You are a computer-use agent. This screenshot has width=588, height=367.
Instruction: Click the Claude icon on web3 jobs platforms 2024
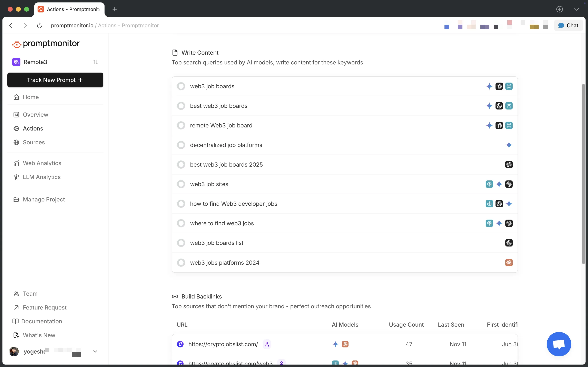[x=509, y=262]
